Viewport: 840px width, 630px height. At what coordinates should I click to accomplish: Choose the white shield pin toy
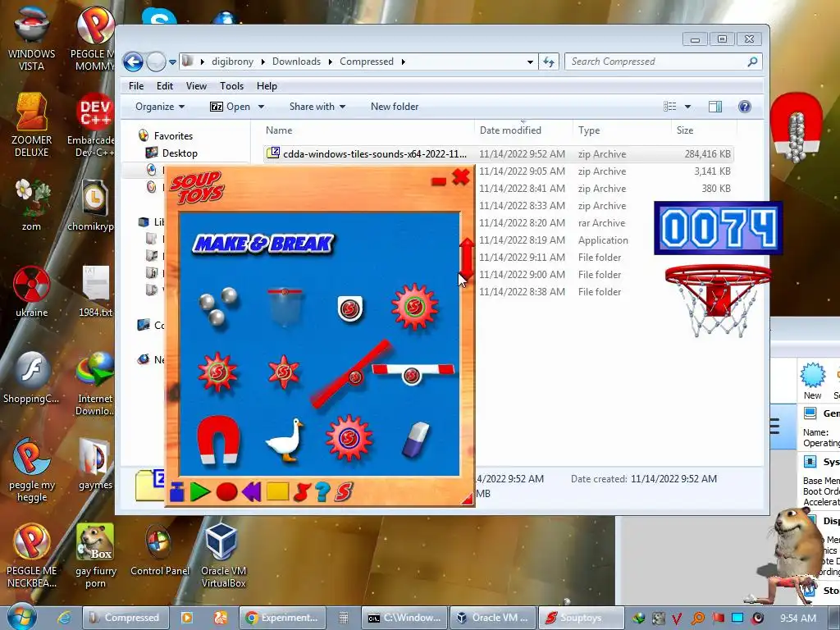tap(350, 308)
